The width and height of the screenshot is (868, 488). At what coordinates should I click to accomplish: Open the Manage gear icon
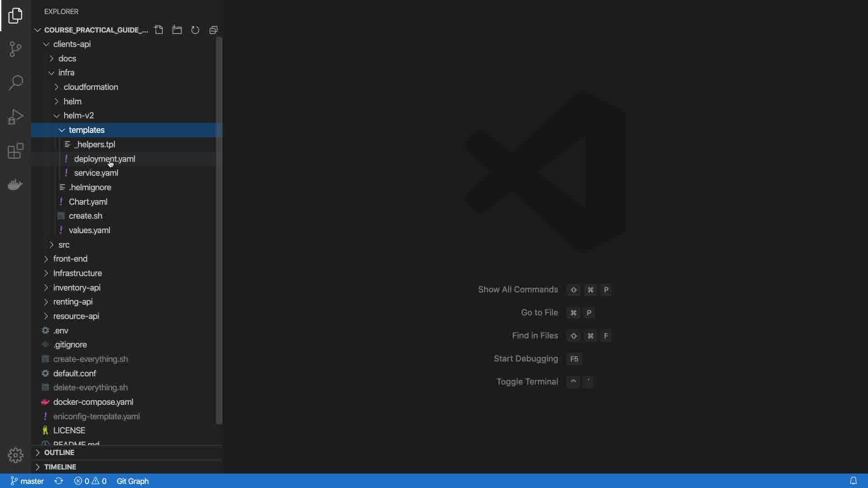click(15, 455)
